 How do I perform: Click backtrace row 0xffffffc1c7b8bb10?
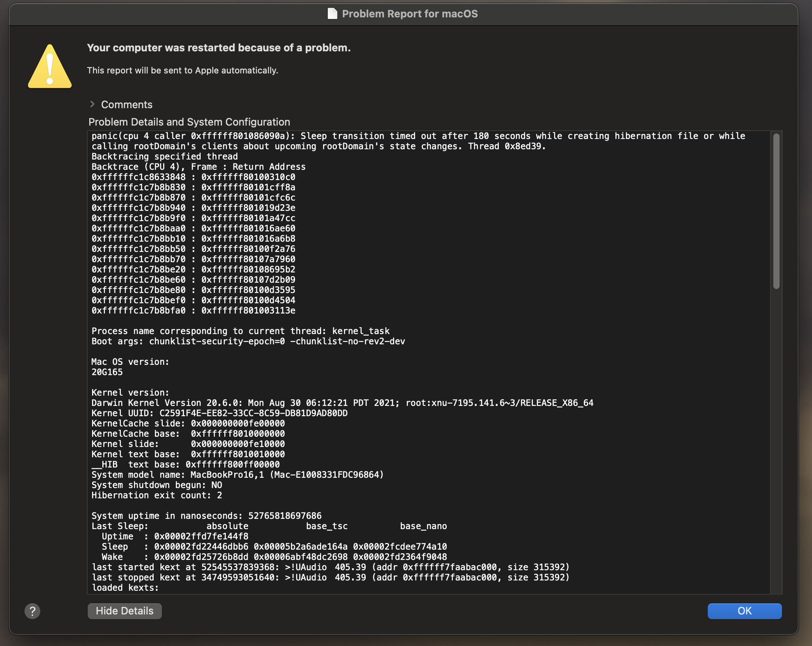coord(194,238)
